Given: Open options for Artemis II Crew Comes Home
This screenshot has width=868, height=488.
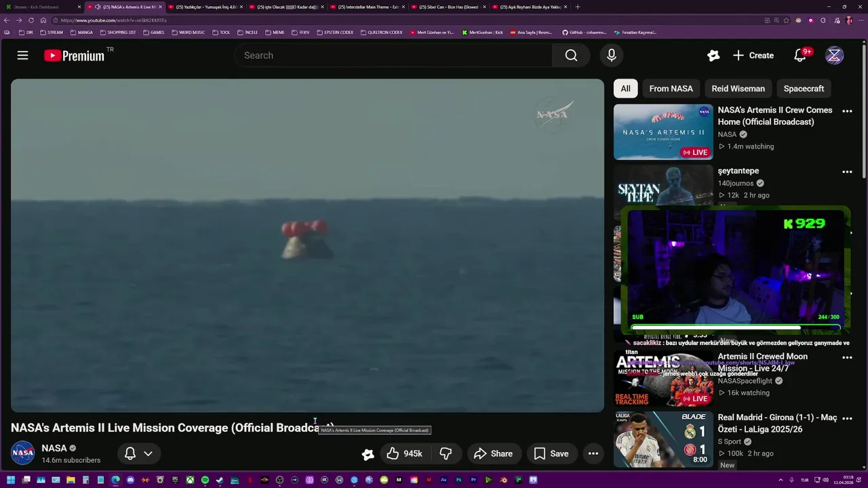Looking at the screenshot, I should [847, 111].
